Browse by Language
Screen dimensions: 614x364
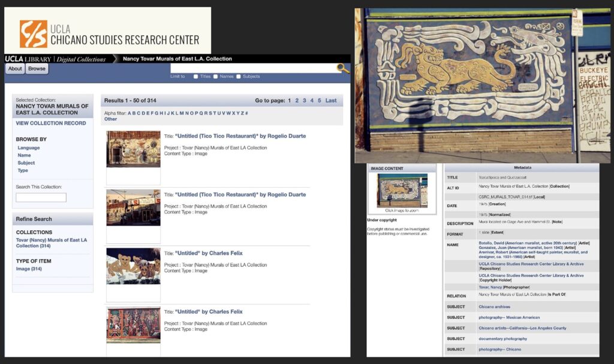click(29, 148)
